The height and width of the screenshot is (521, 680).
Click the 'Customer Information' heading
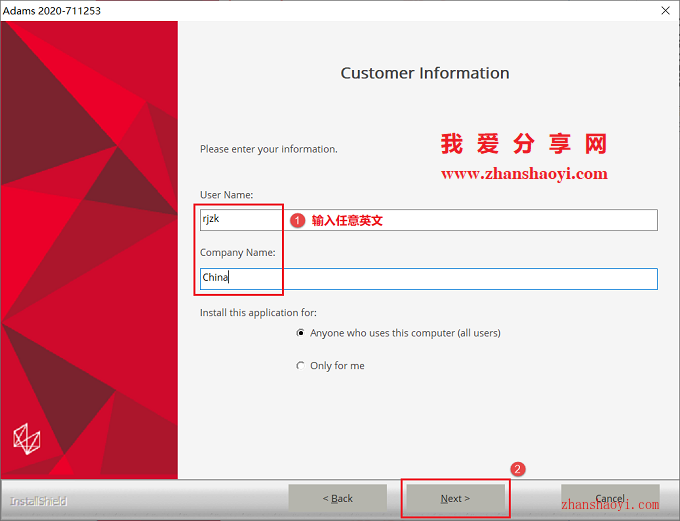[x=425, y=73]
